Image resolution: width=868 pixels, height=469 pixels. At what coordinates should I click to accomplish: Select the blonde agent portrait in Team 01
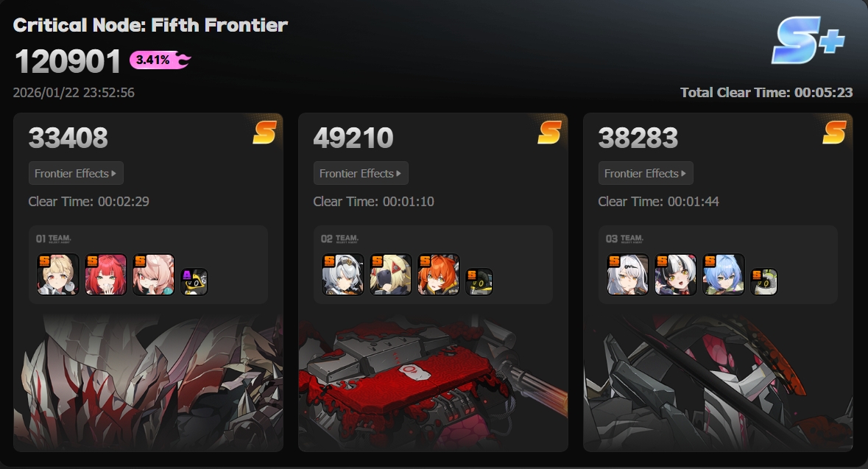coord(58,275)
